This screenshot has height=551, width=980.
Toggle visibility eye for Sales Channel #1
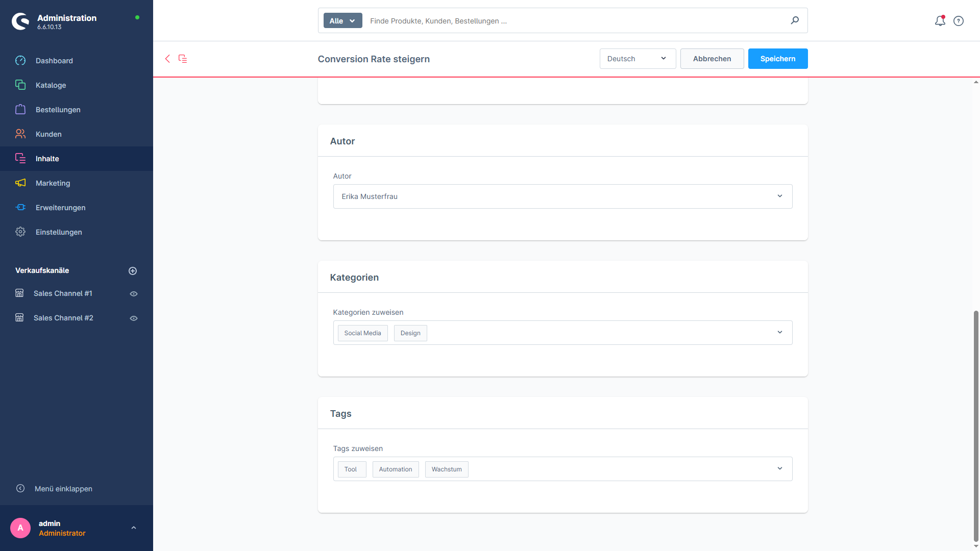[134, 294]
